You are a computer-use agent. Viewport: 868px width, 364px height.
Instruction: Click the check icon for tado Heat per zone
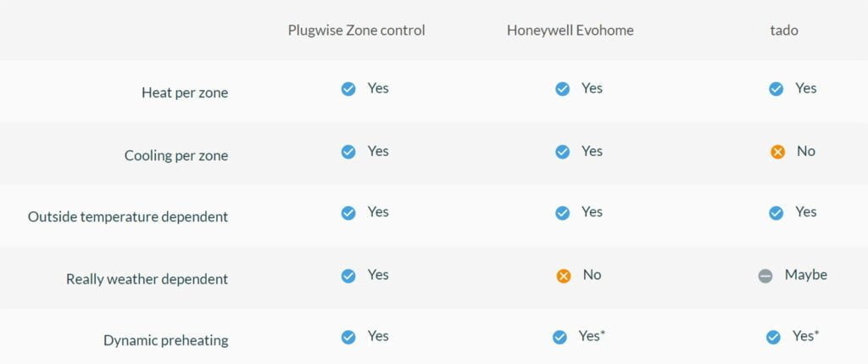tap(776, 89)
